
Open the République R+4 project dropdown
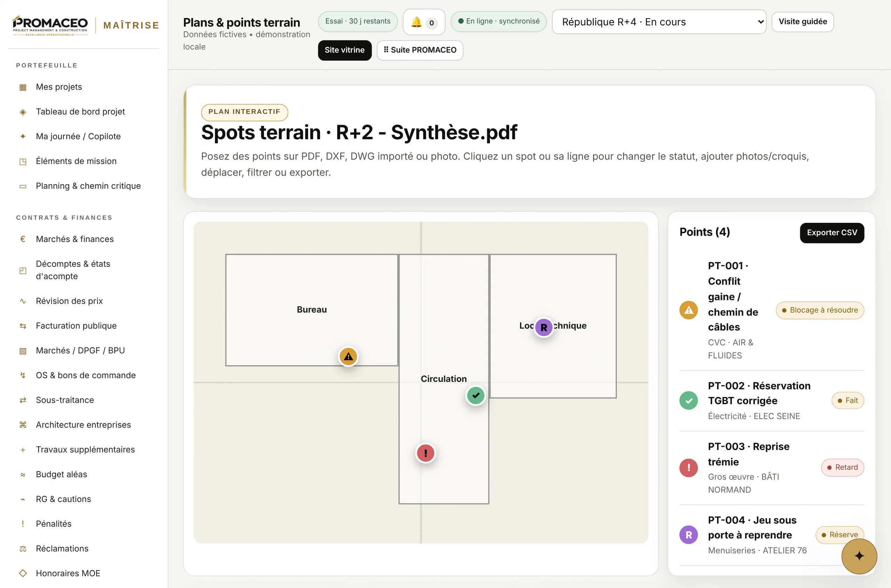(659, 22)
